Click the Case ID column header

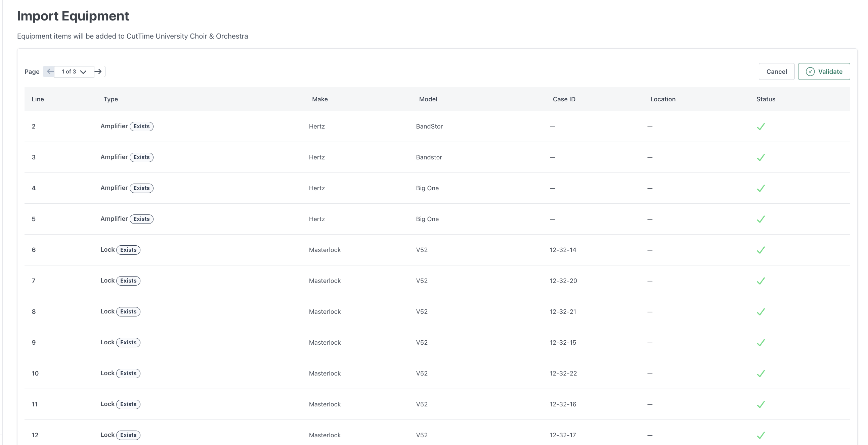(x=564, y=99)
